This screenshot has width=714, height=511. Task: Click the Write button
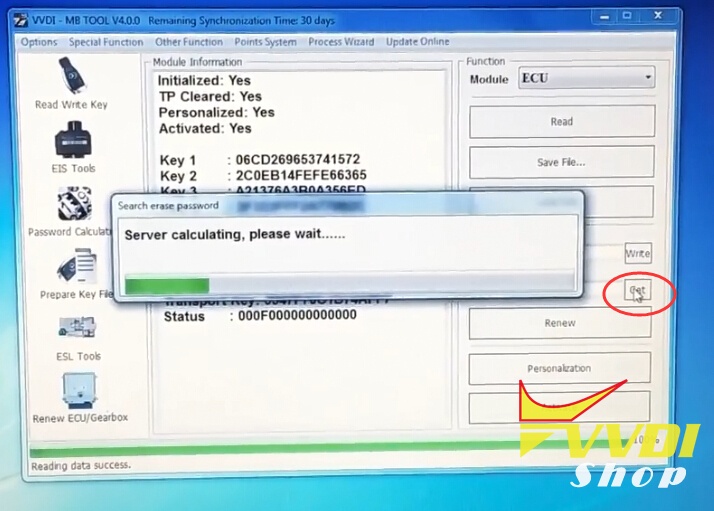coord(638,253)
